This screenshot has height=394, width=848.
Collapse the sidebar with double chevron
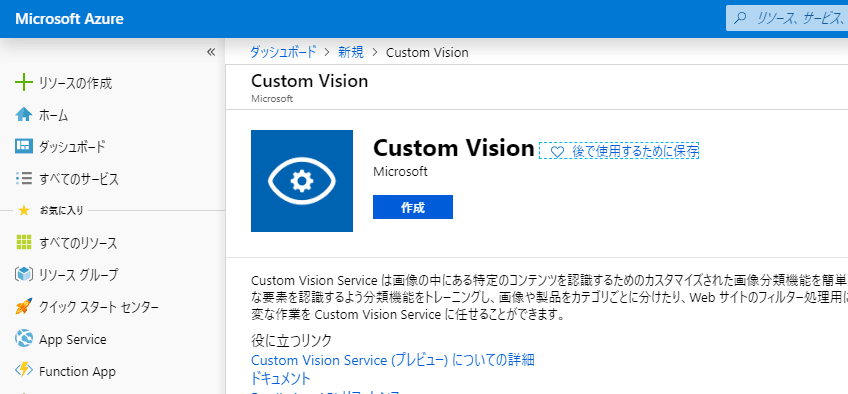211,52
